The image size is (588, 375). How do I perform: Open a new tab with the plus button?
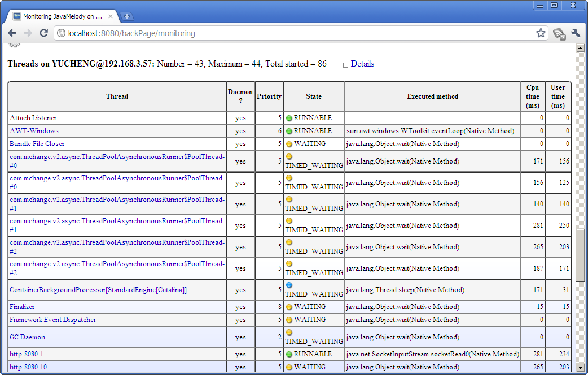tap(127, 16)
